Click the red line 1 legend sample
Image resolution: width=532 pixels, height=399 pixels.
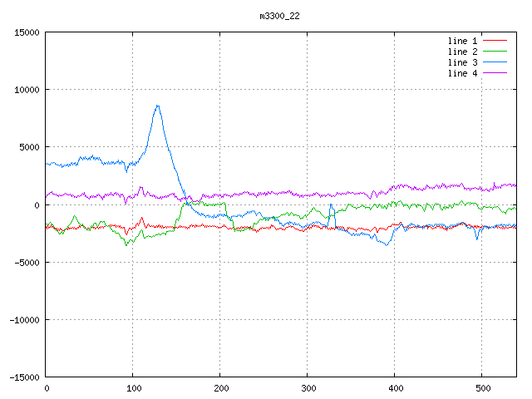[495, 41]
